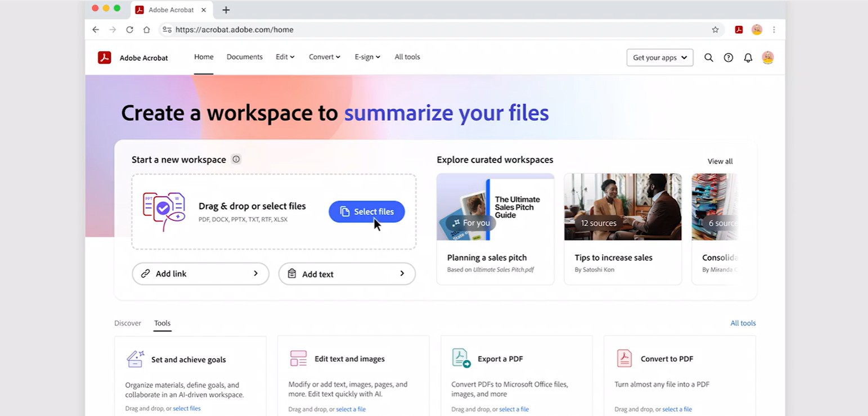The width and height of the screenshot is (868, 416).
Task: Bookmark the page with the star icon
Action: pos(716,30)
